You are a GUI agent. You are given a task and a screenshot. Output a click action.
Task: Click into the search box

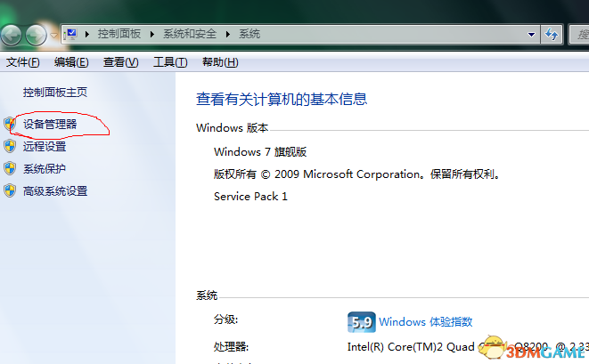(x=579, y=35)
